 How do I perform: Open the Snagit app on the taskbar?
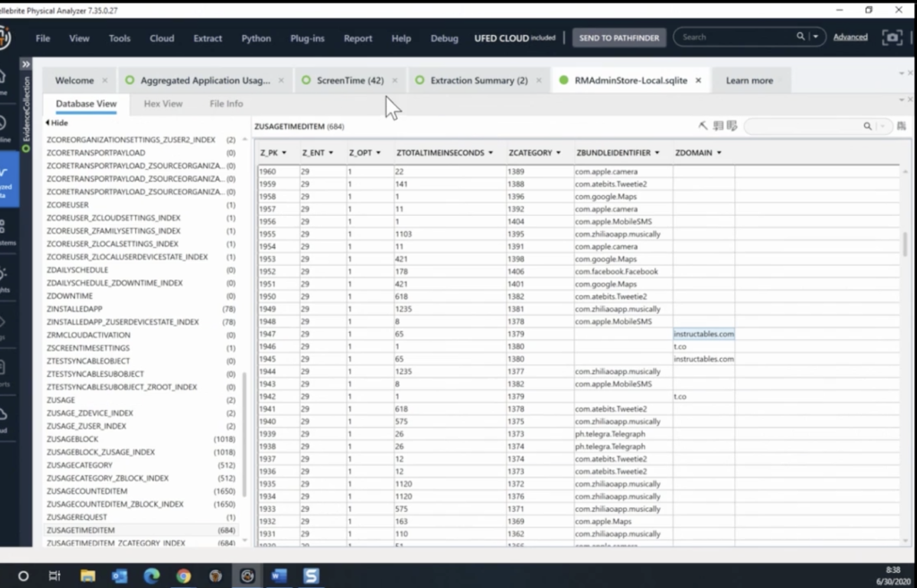(311, 575)
